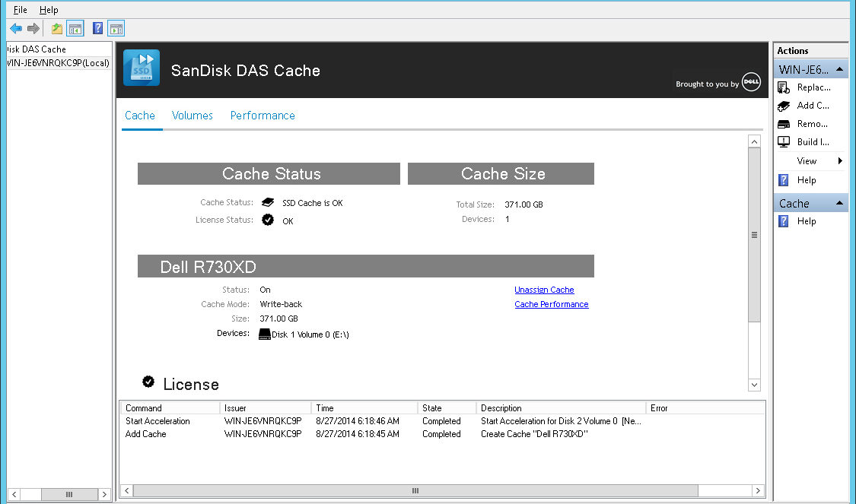Click the Replace action icon
Image resolution: width=856 pixels, height=504 pixels.
[x=784, y=87]
